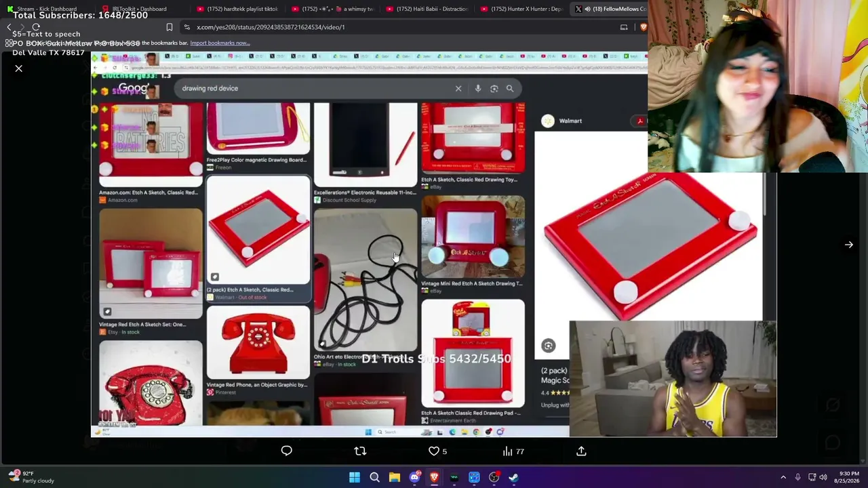This screenshot has height=488, width=868.
Task: Open the Free2Play Color magnetic Drawing Board result
Action: [258, 137]
